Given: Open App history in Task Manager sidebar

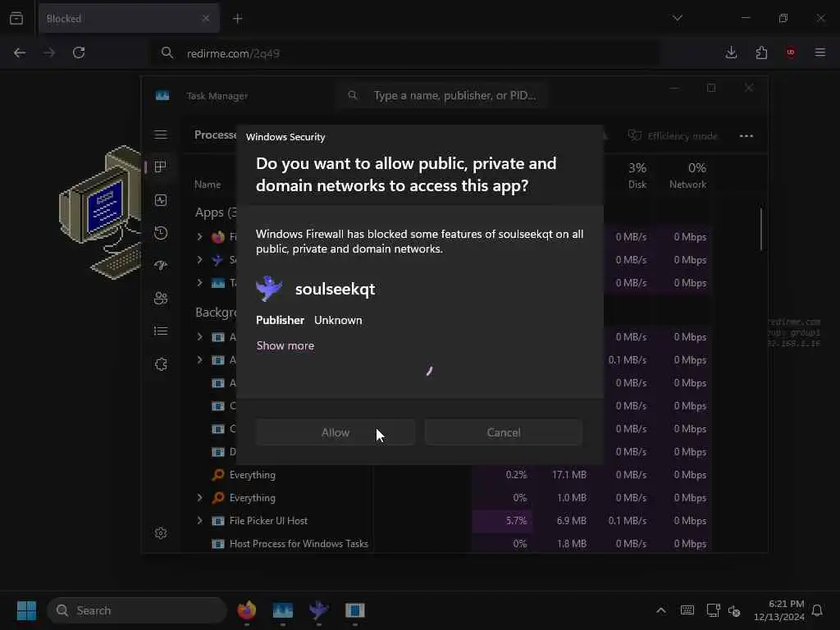Looking at the screenshot, I should [x=161, y=232].
